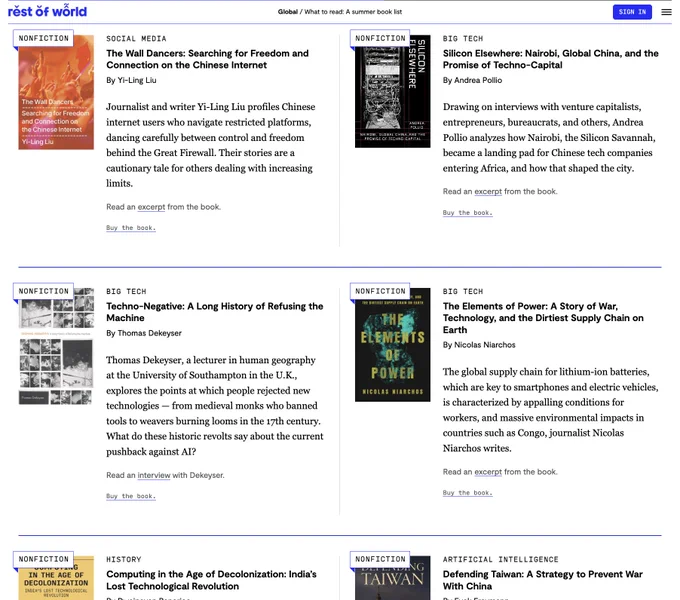Click the Techno-Negative title heading
Screen dimensions: 680x600
pos(215,312)
